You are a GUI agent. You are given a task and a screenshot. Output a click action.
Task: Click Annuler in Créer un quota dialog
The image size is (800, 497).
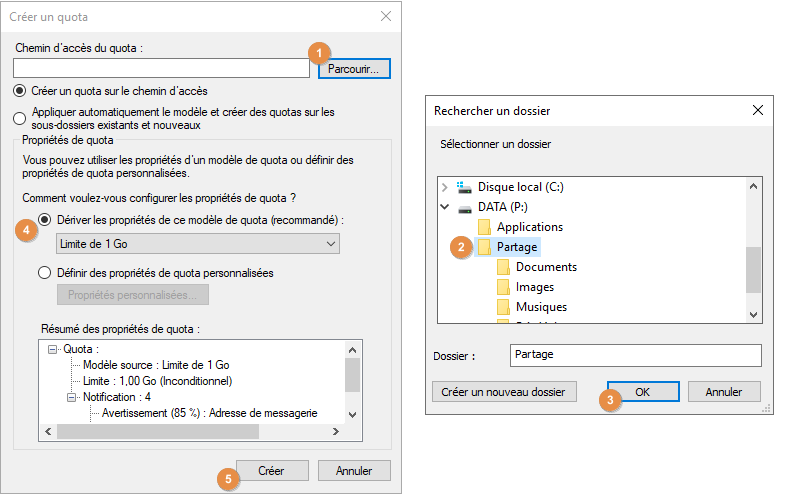pos(354,470)
